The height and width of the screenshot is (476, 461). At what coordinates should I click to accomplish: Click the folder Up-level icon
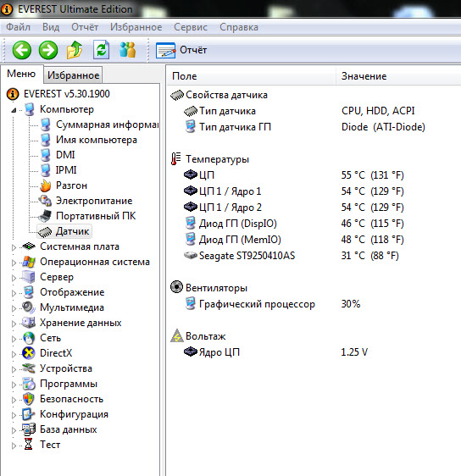(x=75, y=50)
